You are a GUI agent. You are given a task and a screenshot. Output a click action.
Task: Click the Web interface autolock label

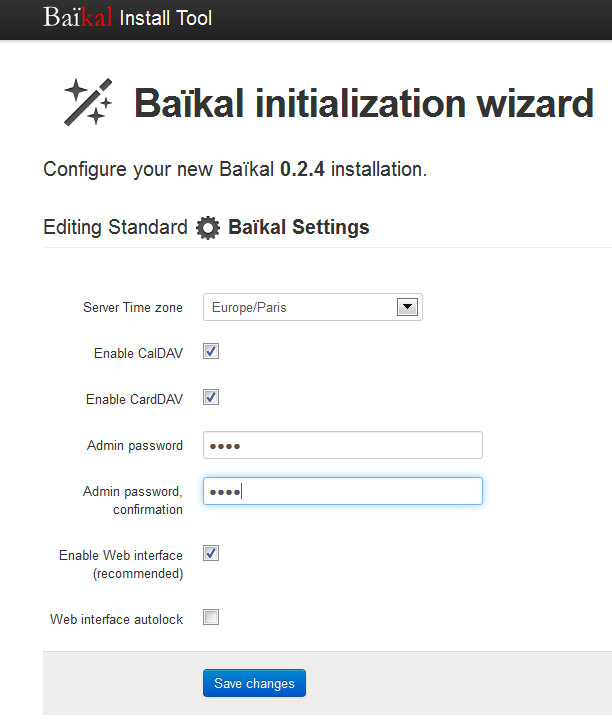[x=117, y=619]
